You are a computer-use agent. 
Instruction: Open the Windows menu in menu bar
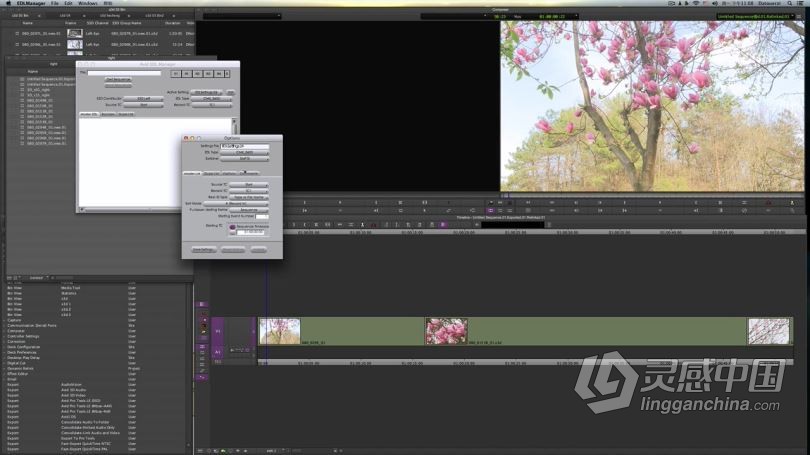(87, 3)
